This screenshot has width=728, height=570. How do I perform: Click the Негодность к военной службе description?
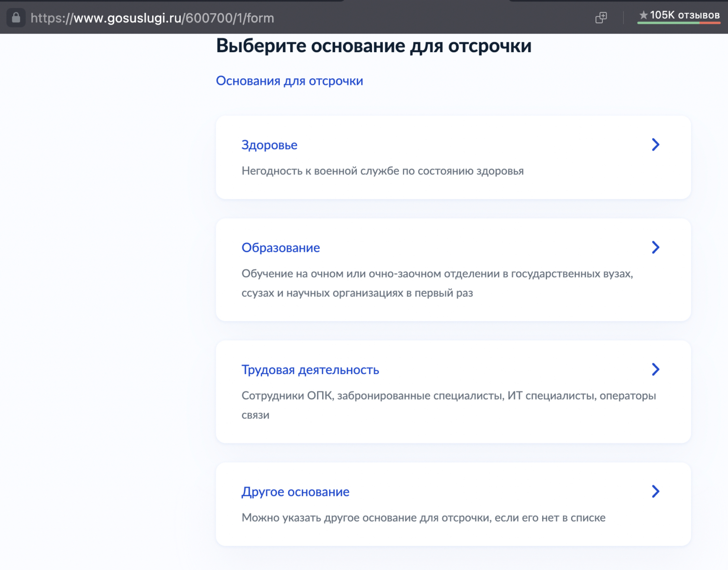[x=382, y=171]
